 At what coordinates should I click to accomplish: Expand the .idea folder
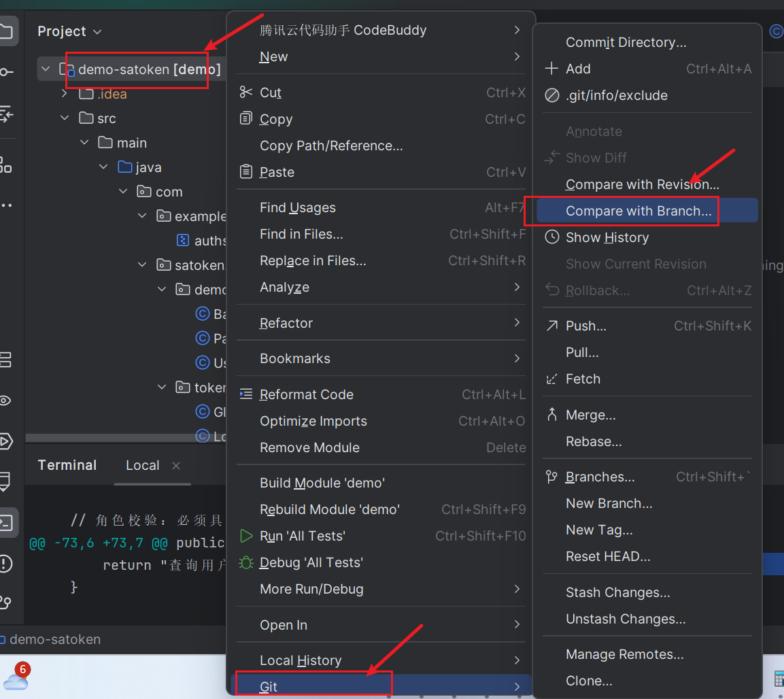65,94
